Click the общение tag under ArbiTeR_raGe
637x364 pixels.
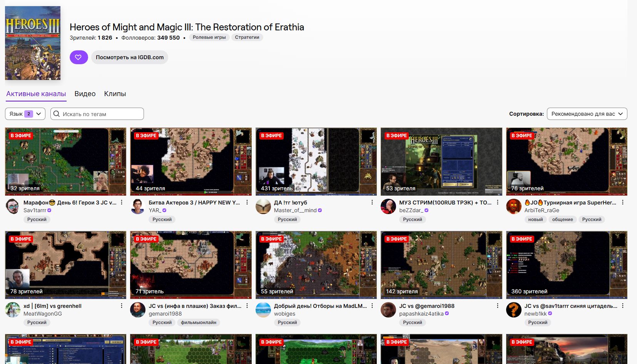563,219
